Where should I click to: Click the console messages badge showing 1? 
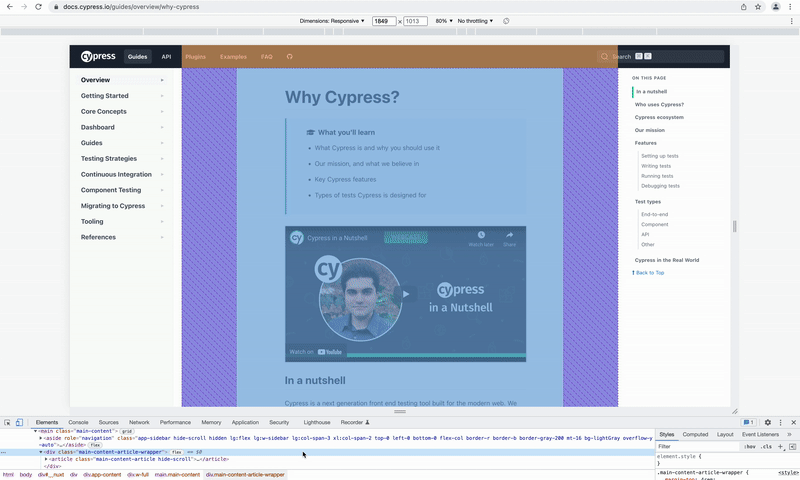[x=748, y=422]
